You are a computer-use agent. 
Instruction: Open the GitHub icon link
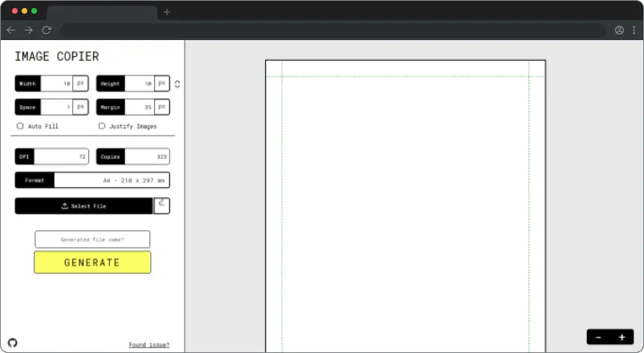click(12, 343)
